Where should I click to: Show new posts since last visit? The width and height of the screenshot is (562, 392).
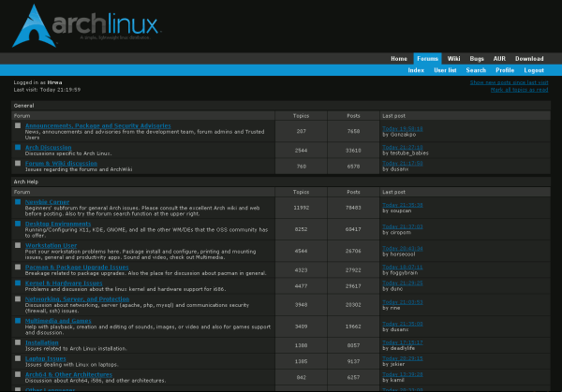point(509,82)
